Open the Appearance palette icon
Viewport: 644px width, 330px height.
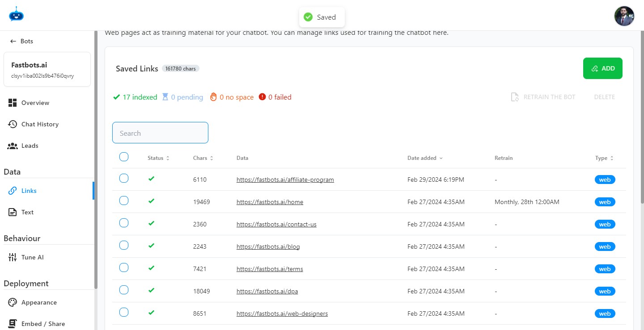(x=13, y=302)
